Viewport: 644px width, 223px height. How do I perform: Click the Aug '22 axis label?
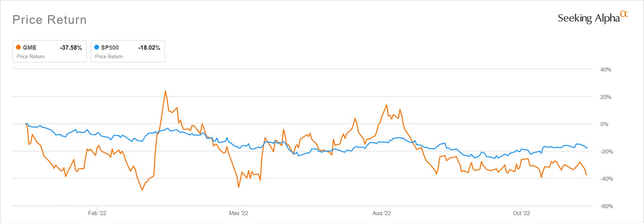coord(381,213)
